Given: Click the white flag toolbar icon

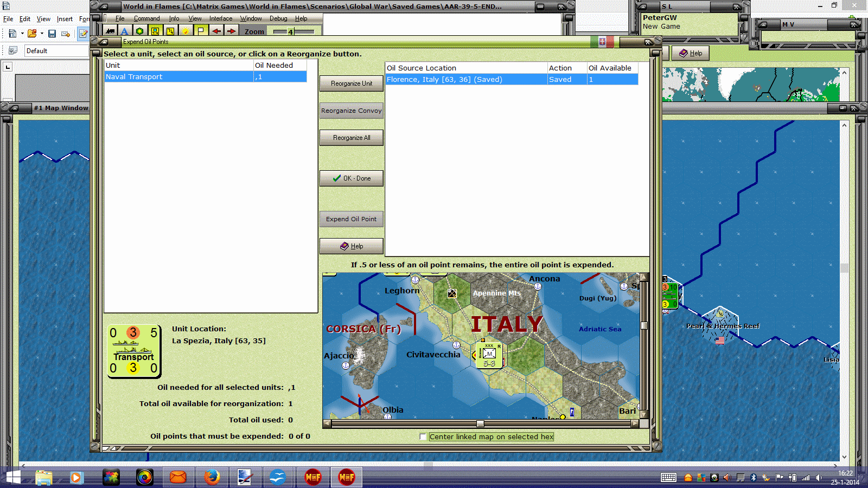Looking at the screenshot, I should point(201,31).
